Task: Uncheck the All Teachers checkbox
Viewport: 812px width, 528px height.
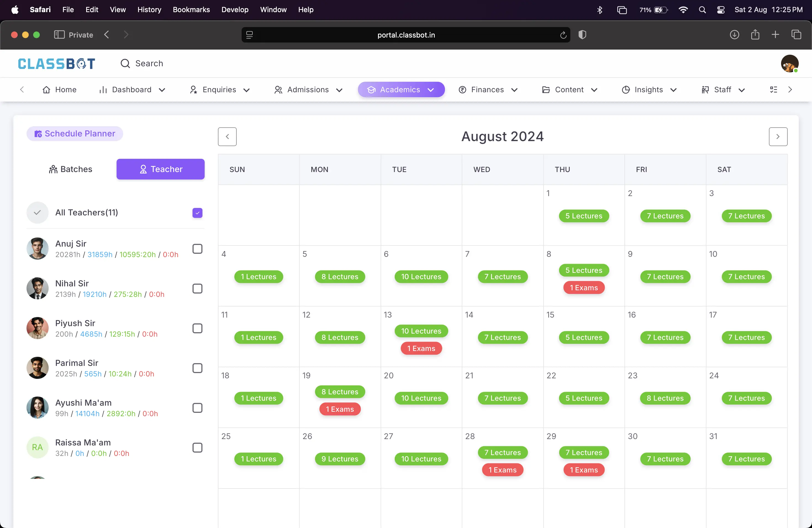Action: [197, 213]
